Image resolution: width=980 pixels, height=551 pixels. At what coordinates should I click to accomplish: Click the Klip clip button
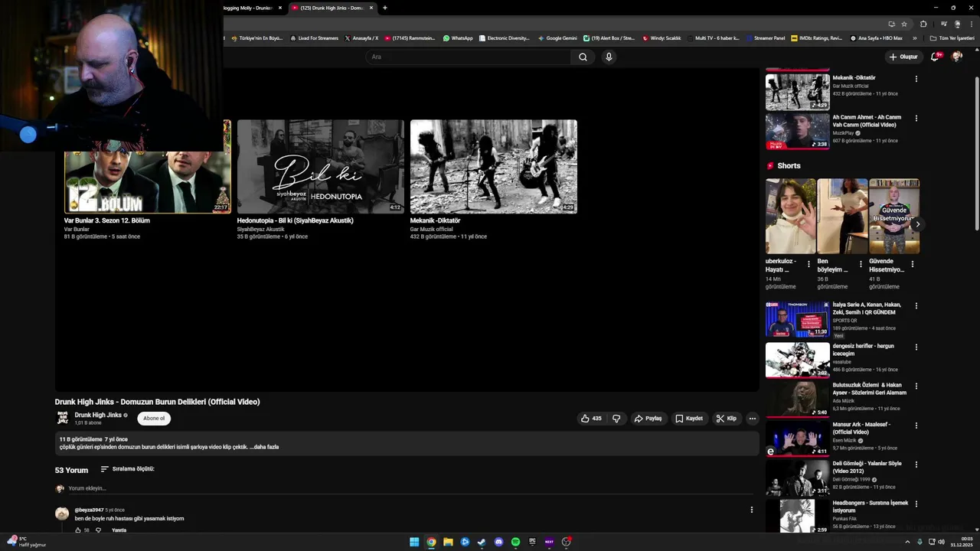click(726, 419)
